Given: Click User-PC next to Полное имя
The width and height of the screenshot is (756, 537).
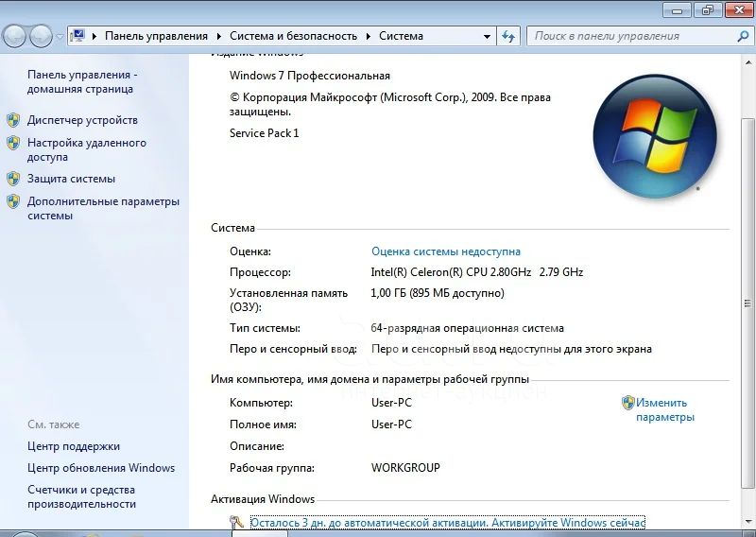Looking at the screenshot, I should click(391, 424).
